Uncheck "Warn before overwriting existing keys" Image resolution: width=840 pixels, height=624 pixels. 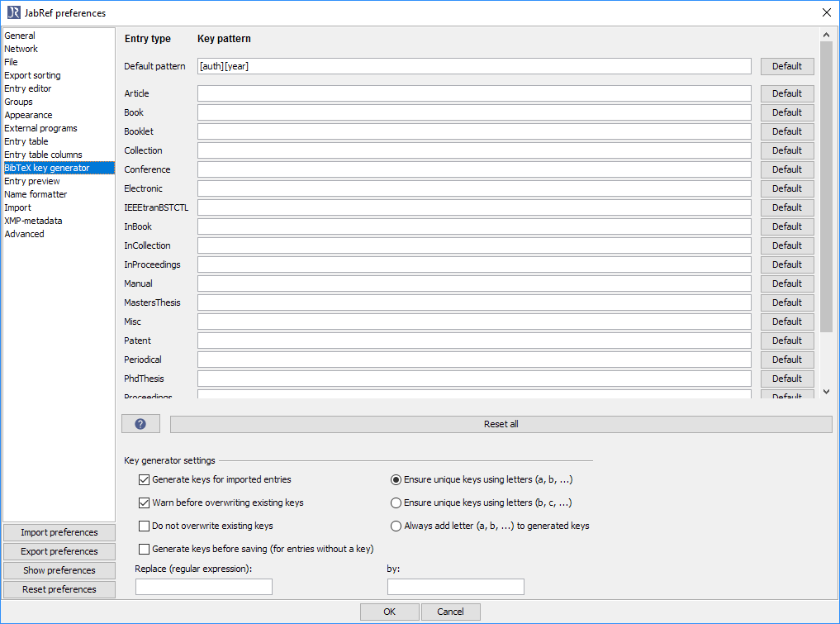coord(144,503)
